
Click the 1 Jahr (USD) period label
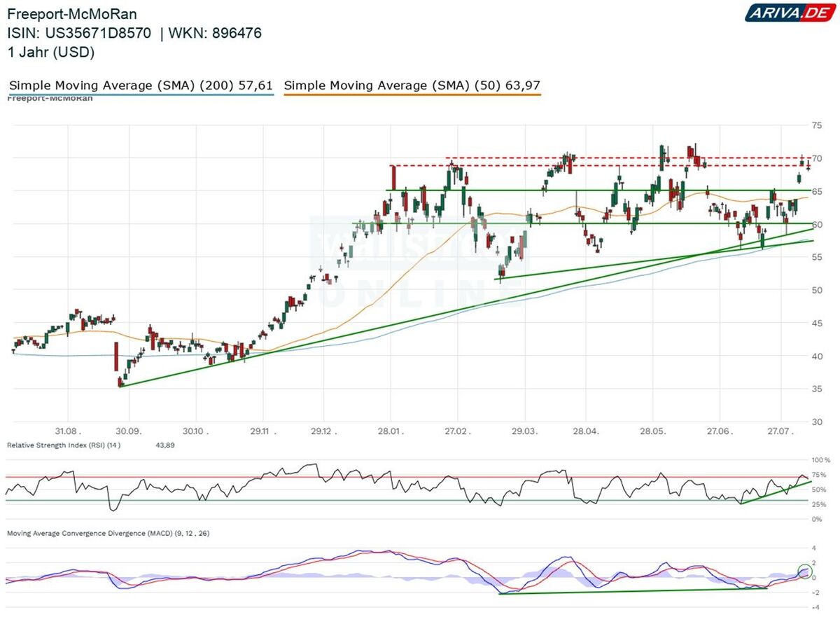(50, 52)
